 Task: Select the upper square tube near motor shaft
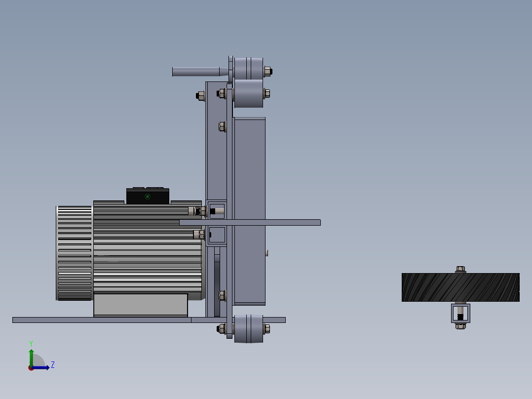(x=217, y=211)
